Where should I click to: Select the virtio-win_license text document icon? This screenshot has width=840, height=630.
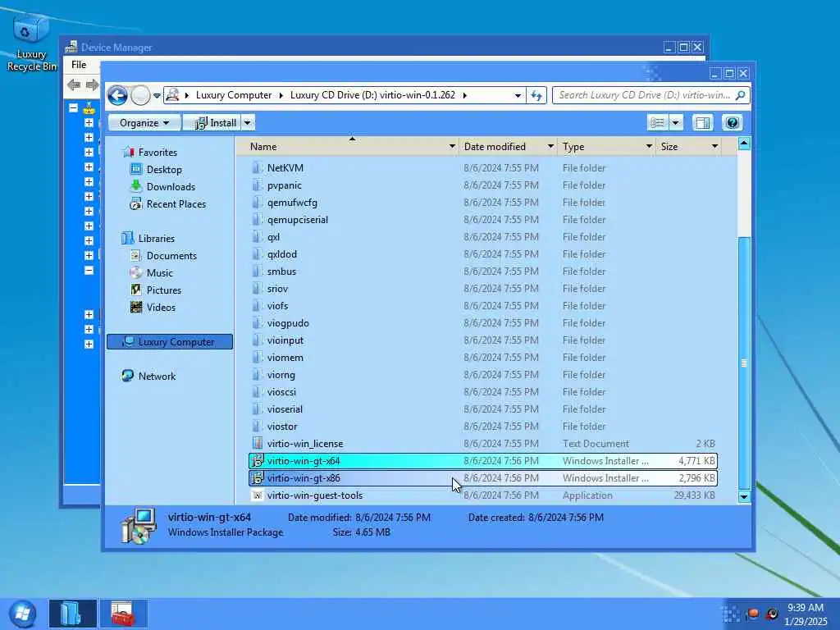click(258, 444)
